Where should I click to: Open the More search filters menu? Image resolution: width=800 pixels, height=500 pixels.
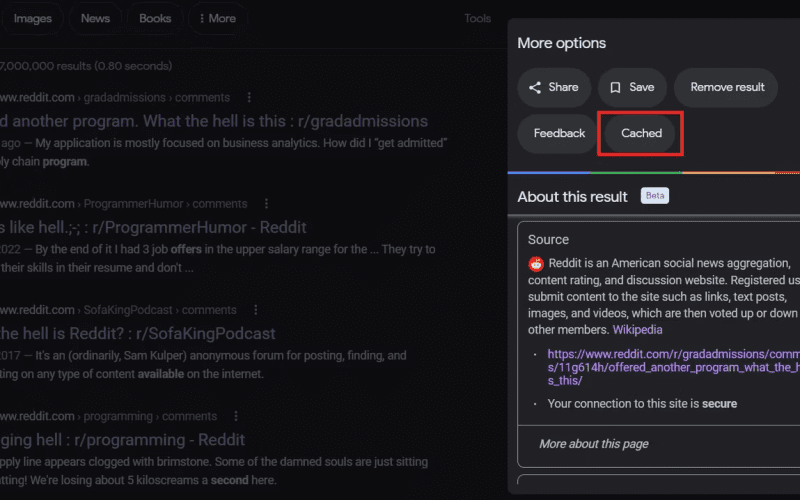pos(218,18)
